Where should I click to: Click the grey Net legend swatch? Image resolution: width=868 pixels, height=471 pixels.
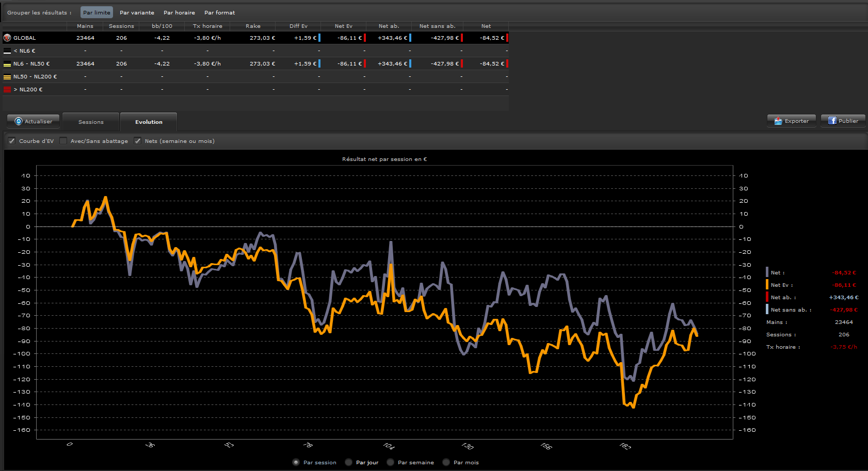point(767,272)
